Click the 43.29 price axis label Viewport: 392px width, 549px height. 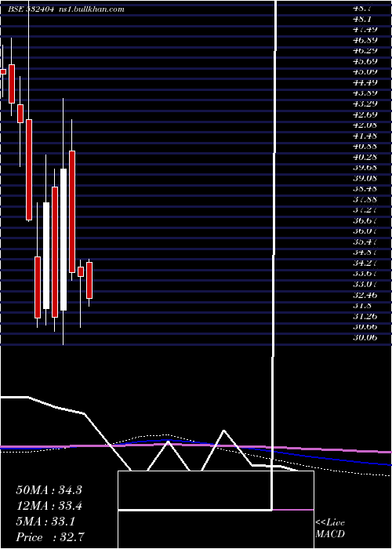365,104
